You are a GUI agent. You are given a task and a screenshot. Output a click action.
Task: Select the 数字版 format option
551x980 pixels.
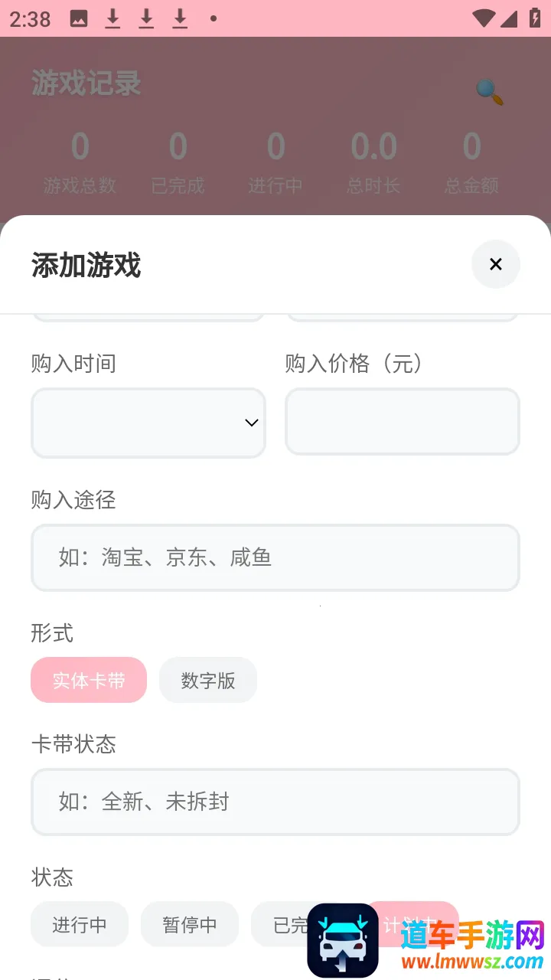coord(208,680)
